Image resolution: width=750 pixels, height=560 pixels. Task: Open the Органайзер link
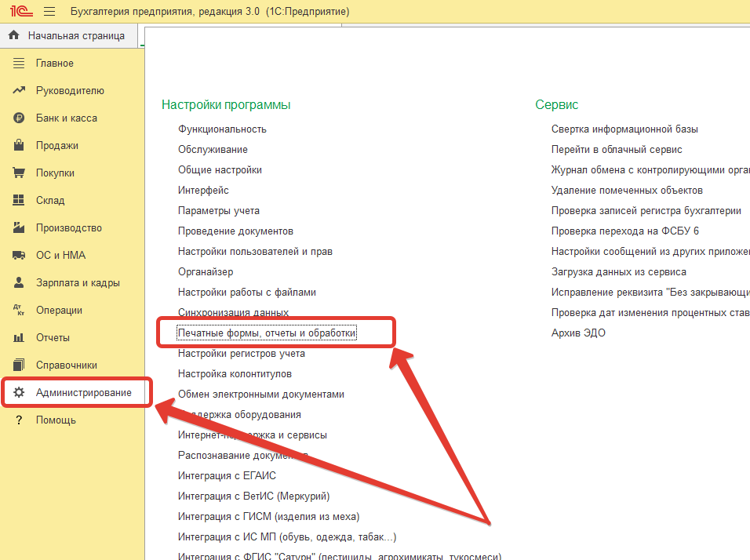click(x=206, y=272)
